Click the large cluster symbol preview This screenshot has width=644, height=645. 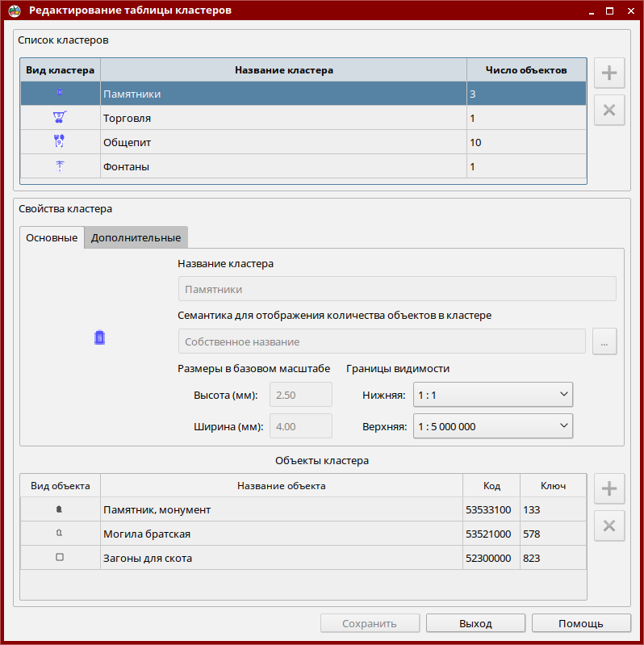coord(99,337)
